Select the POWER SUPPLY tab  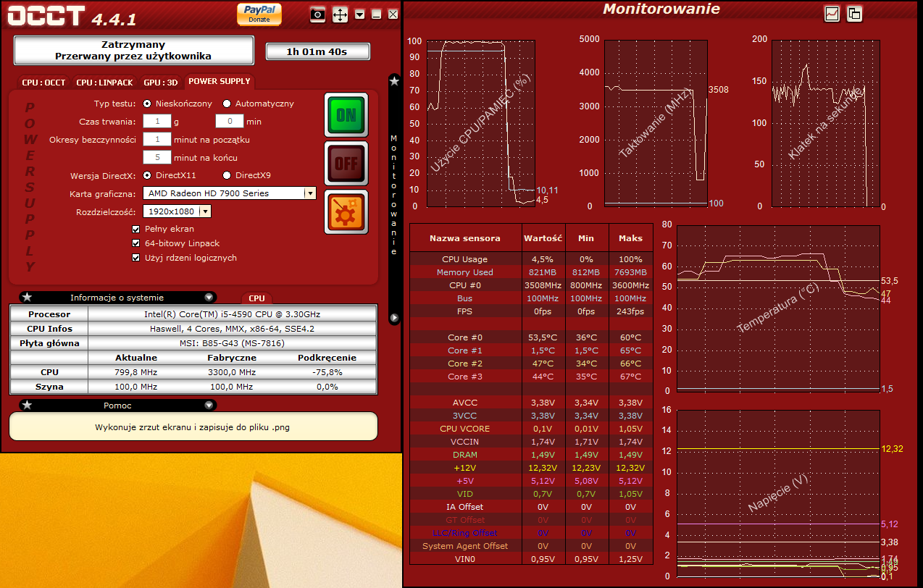click(220, 81)
